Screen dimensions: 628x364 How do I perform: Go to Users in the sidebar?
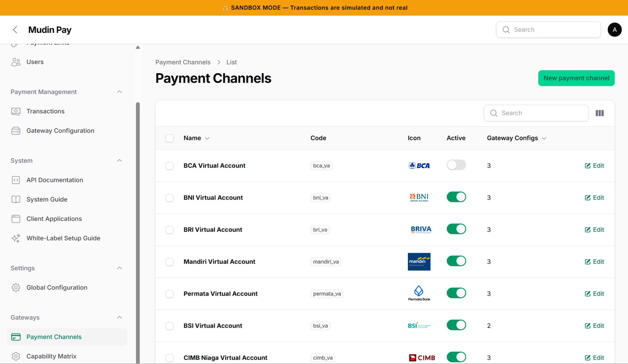pos(67,62)
